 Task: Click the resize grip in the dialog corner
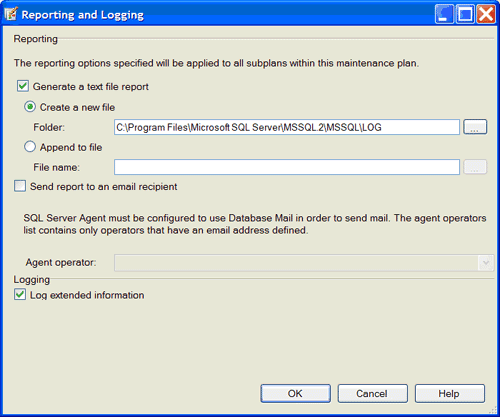point(493,410)
